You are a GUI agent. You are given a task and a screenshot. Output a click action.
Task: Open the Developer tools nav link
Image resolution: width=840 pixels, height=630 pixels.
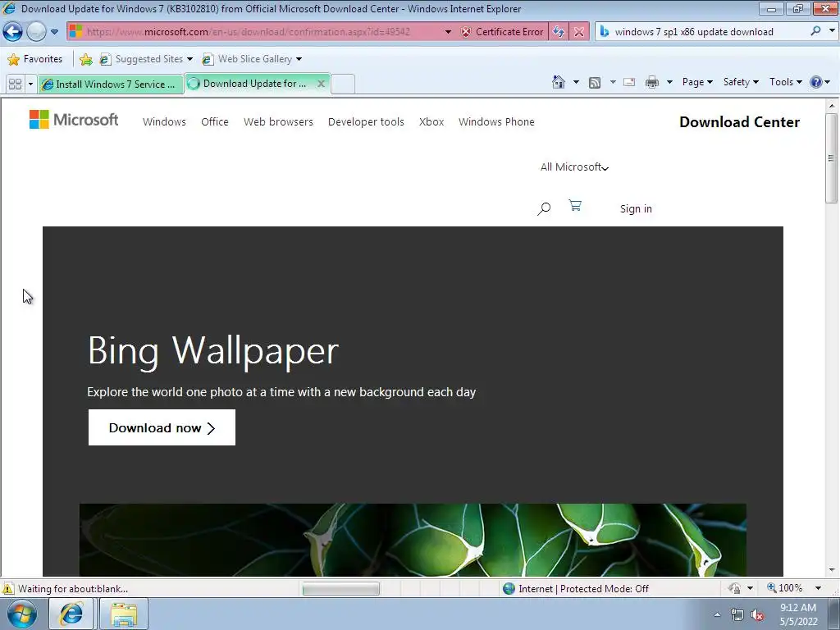366,121
